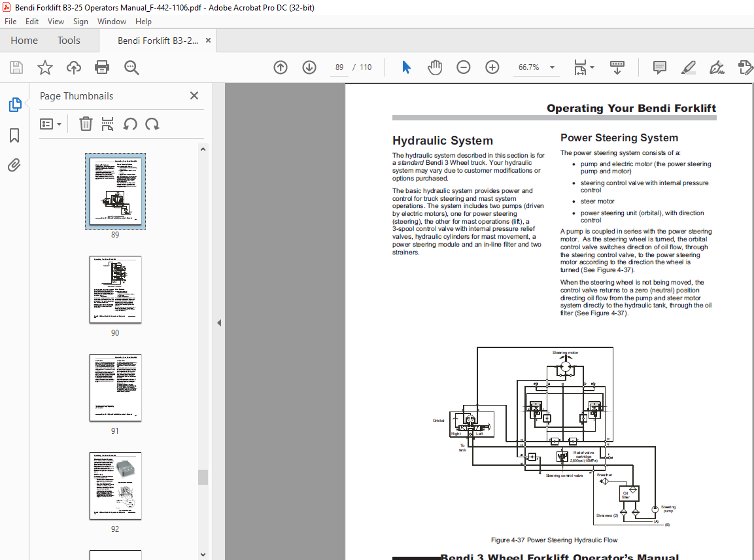Open the File menu
The image size is (754, 560).
tap(10, 22)
